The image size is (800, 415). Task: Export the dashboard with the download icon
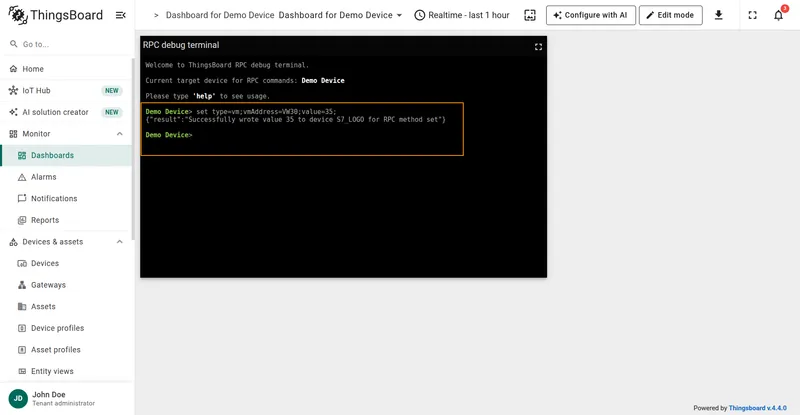[x=718, y=15]
